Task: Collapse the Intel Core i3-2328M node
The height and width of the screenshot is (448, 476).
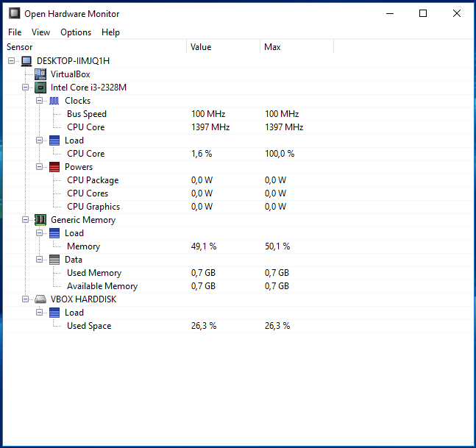Action: click(25, 88)
